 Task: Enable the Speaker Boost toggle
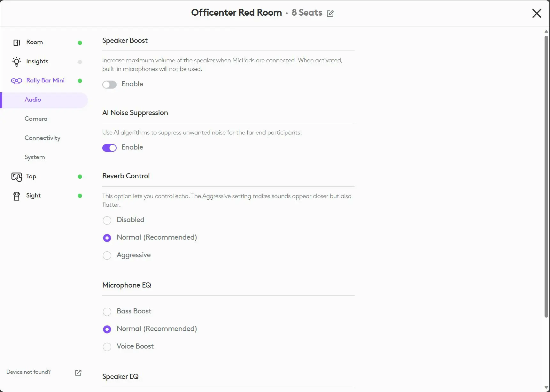[x=109, y=85]
